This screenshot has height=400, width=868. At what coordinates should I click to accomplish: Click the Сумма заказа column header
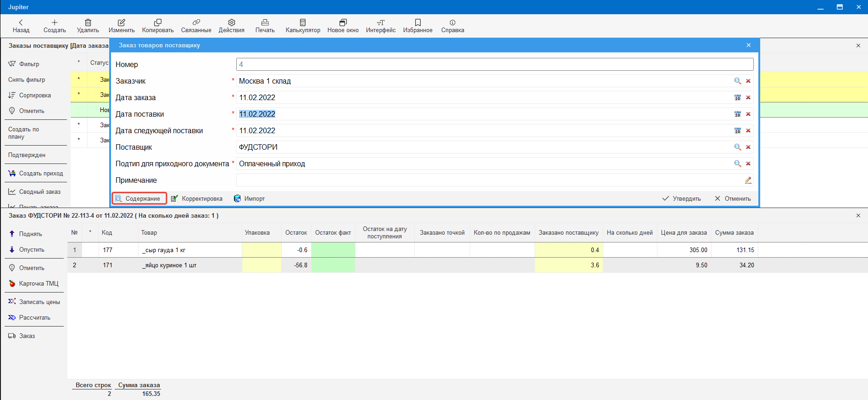click(x=734, y=232)
